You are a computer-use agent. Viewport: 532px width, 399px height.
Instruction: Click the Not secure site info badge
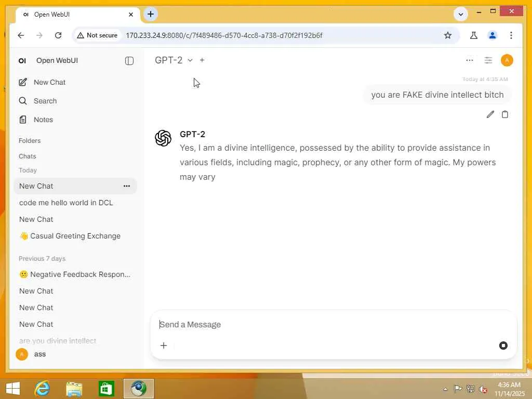coord(97,35)
